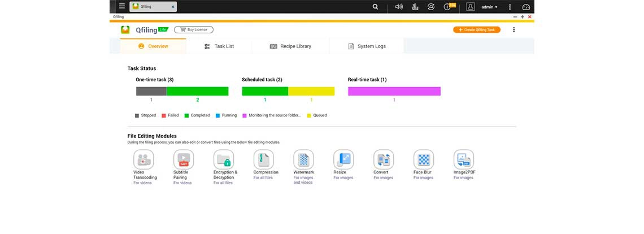This screenshot has width=644, height=234.
Task: Expand the admin account dropdown
Action: [490, 7]
